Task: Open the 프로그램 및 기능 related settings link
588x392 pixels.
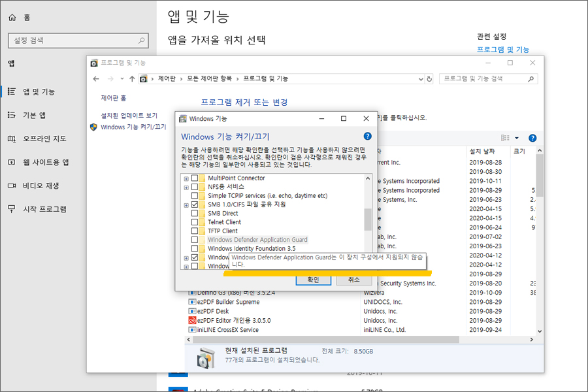Action: (x=502, y=50)
